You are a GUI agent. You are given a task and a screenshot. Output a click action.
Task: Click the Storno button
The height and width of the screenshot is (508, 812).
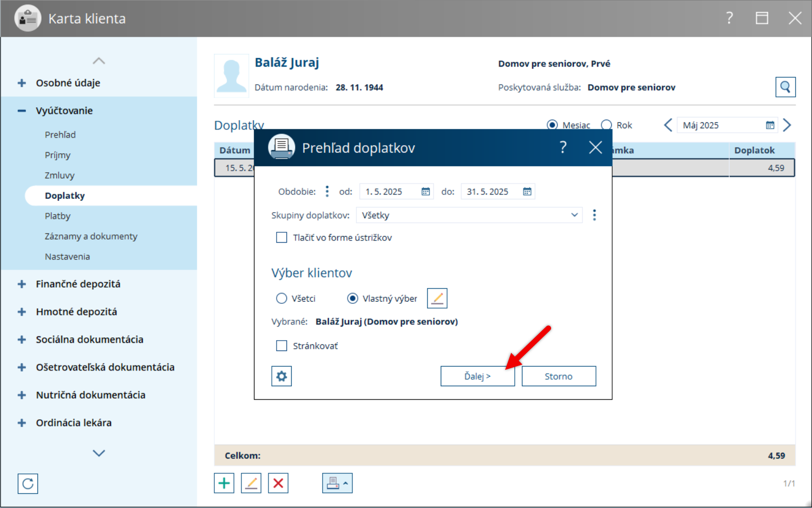coord(559,376)
